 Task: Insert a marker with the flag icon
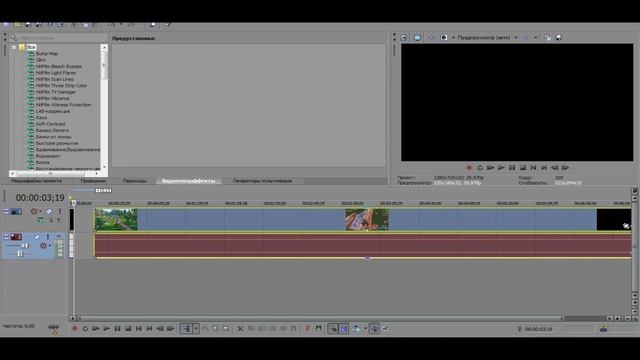(x=308, y=329)
